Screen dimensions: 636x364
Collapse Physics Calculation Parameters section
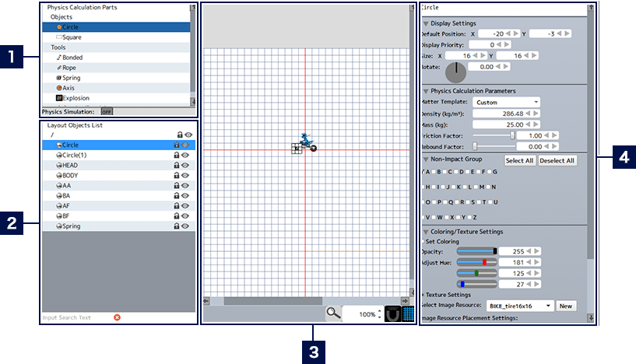tap(426, 91)
